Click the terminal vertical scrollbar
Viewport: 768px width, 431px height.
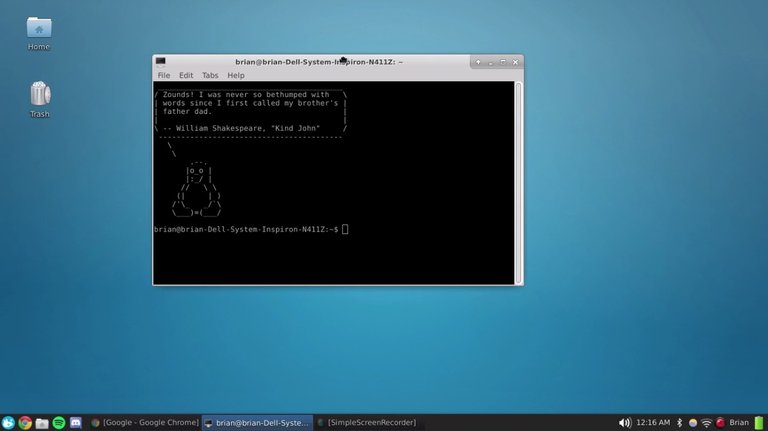click(x=518, y=183)
